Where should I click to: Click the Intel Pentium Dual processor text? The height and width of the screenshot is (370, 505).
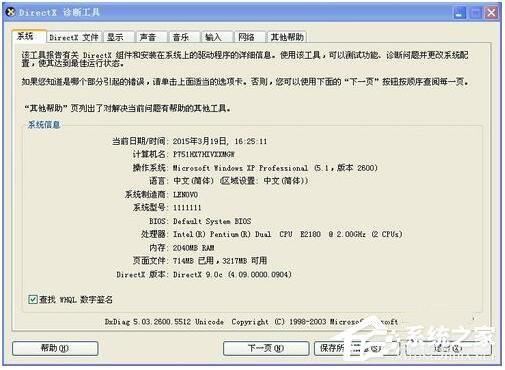tap(287, 234)
